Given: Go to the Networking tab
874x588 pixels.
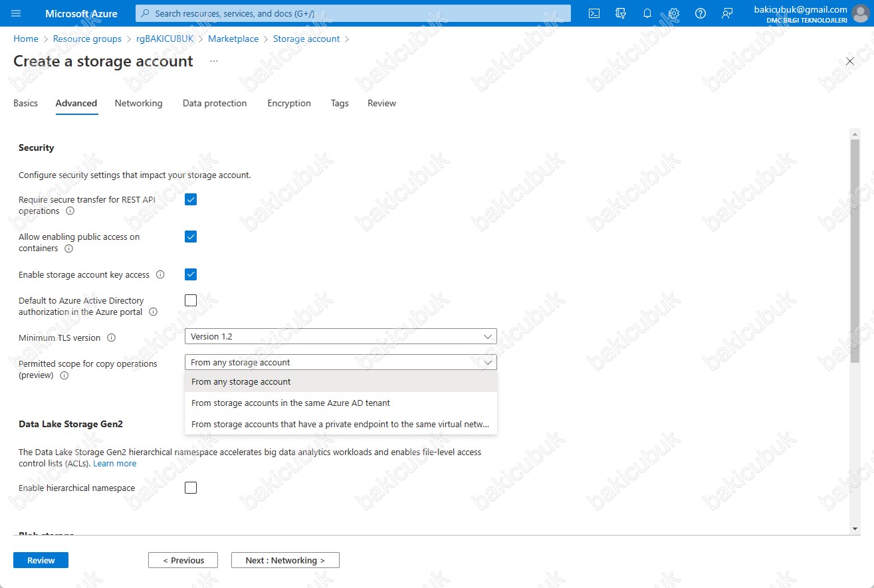Looking at the screenshot, I should coord(138,104).
